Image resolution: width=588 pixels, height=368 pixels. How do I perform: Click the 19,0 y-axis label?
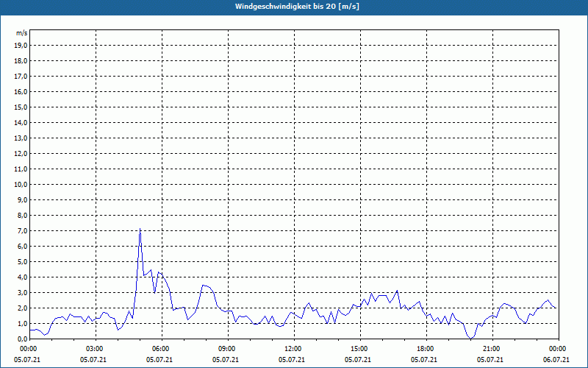pos(21,46)
